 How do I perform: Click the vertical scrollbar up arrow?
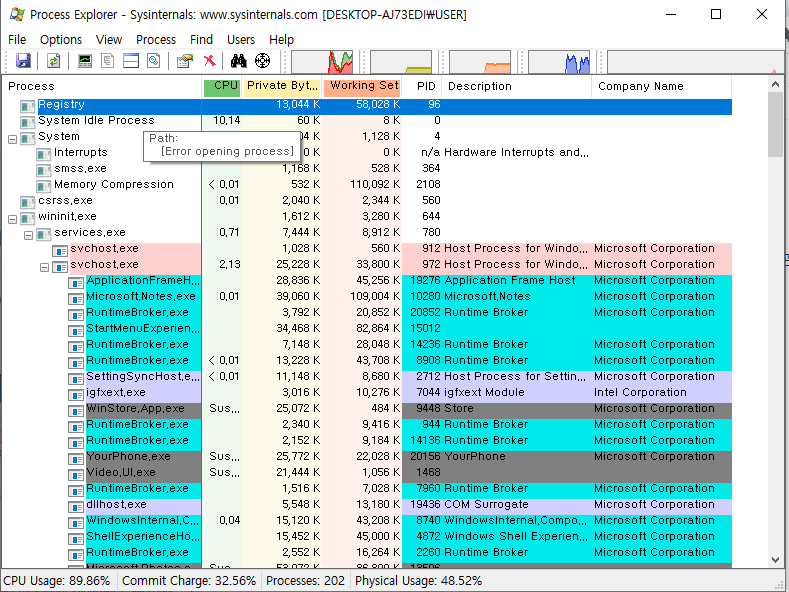coord(775,85)
